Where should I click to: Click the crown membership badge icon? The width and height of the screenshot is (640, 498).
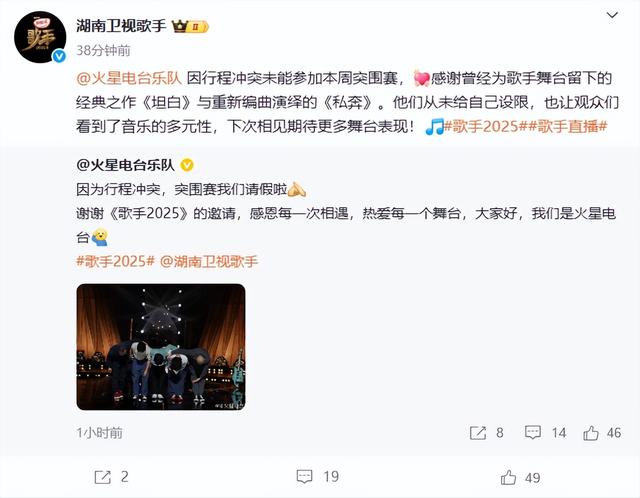[x=190, y=27]
